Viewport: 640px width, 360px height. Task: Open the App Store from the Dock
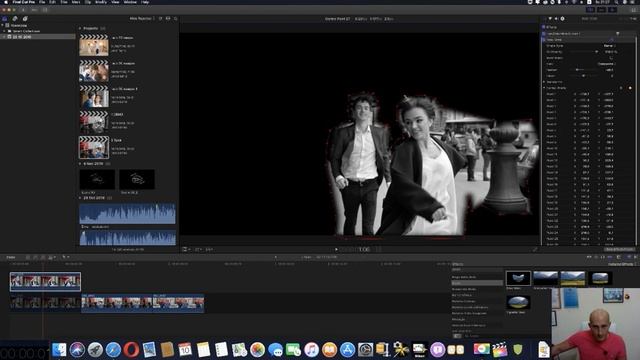point(347,350)
